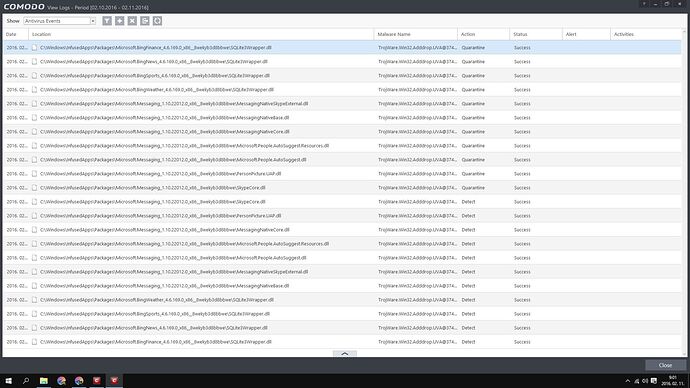Click Quarantine action in BingNews row
690x388 pixels.
pos(473,62)
